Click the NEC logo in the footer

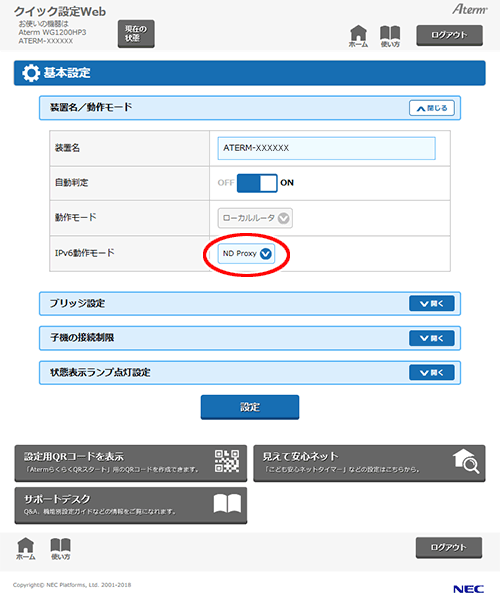point(469,589)
